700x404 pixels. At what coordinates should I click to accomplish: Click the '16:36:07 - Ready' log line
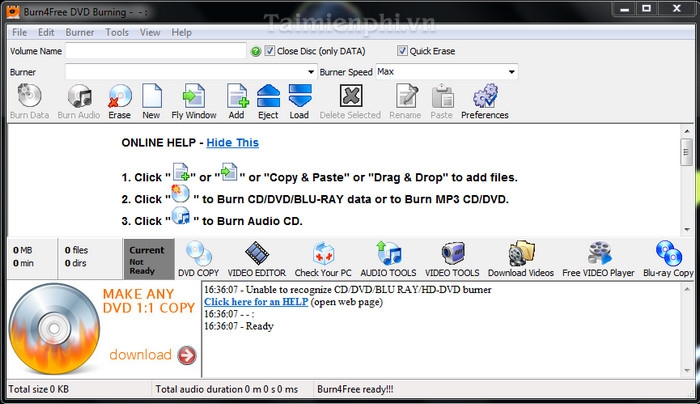point(239,326)
